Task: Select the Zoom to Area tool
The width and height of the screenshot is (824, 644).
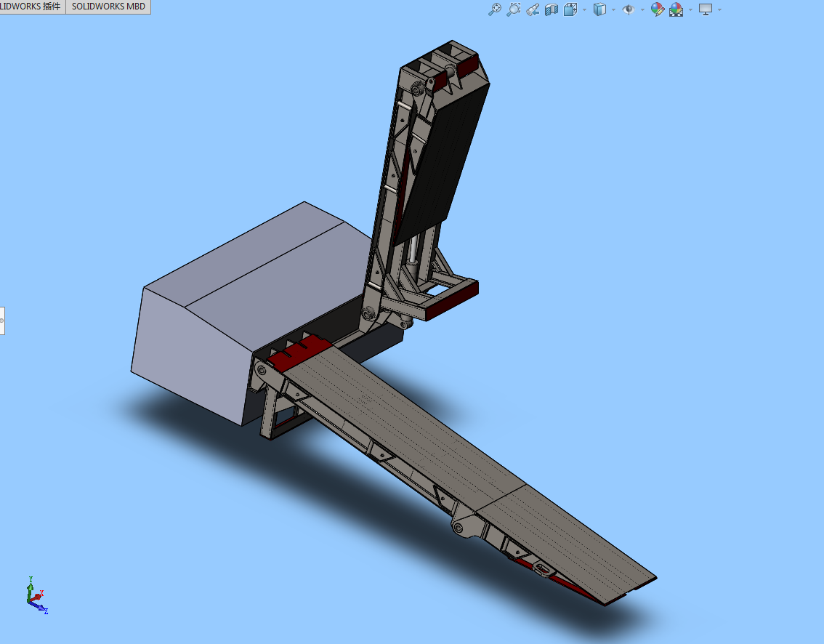Action: 514,9
